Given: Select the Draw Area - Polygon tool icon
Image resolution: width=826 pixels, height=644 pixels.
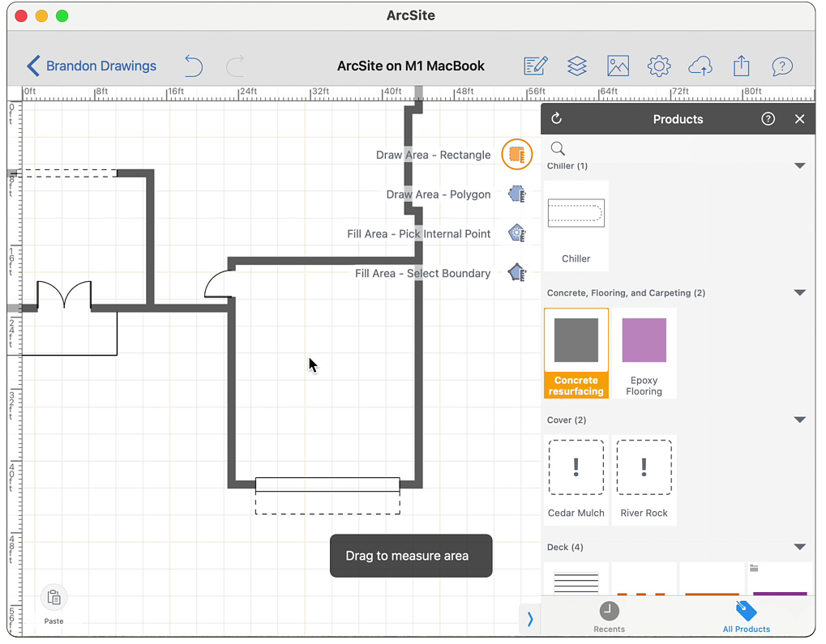Looking at the screenshot, I should (x=517, y=194).
